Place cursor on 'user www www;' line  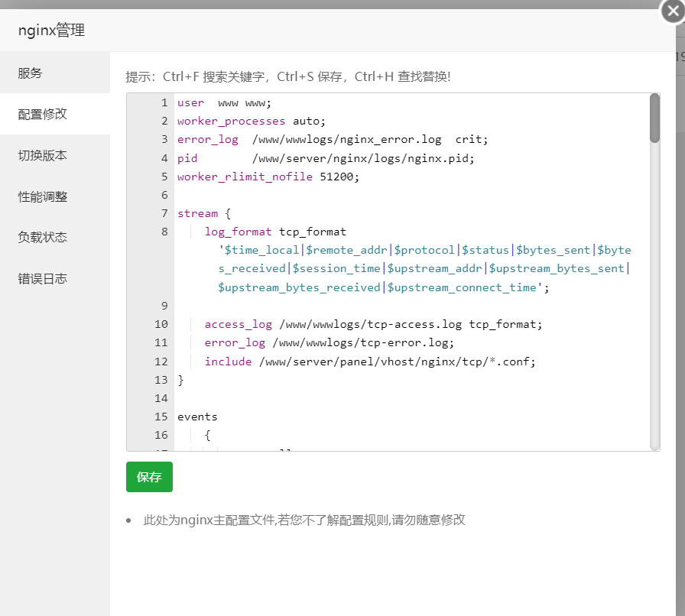(x=224, y=102)
